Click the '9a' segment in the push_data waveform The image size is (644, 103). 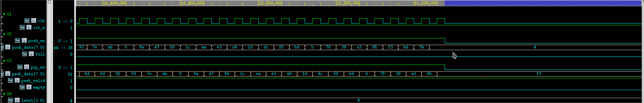click(141, 47)
